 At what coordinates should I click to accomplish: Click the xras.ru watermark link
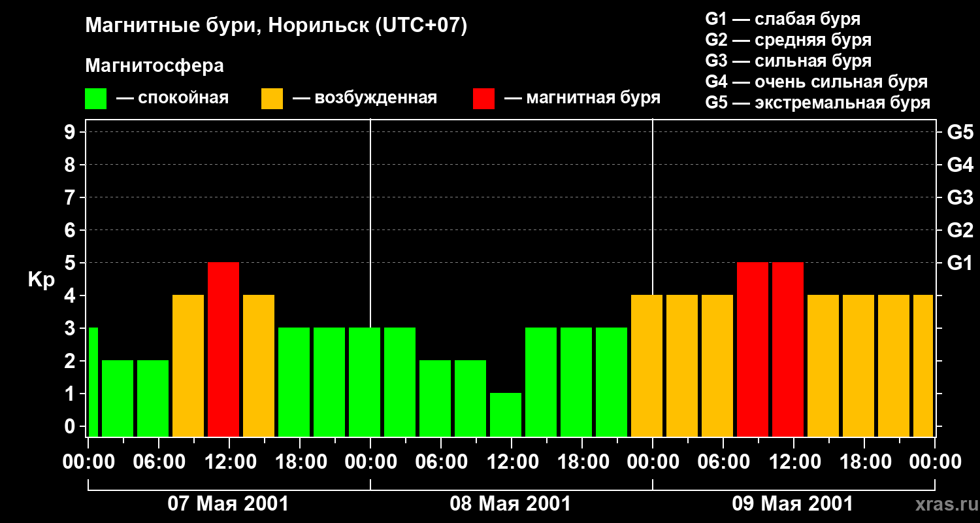click(943, 504)
